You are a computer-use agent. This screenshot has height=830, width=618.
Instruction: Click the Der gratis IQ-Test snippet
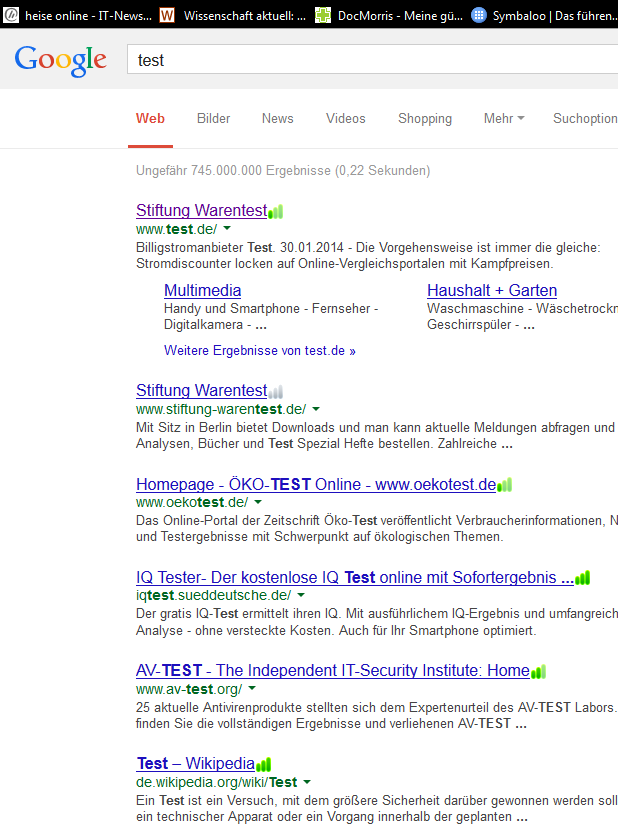coord(377,622)
